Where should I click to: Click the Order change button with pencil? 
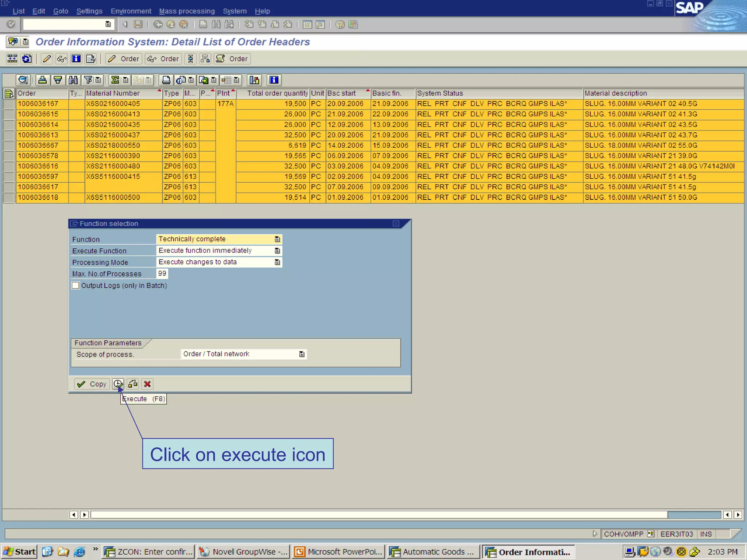(x=124, y=59)
